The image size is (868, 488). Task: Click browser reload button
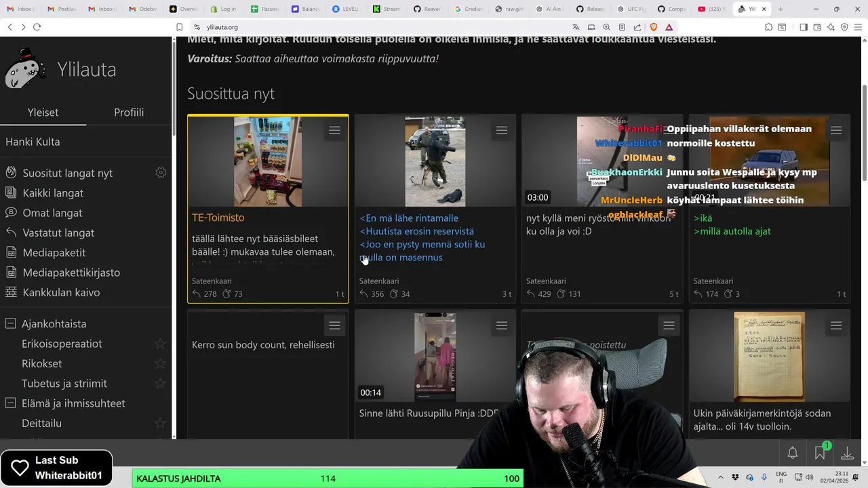point(37,27)
